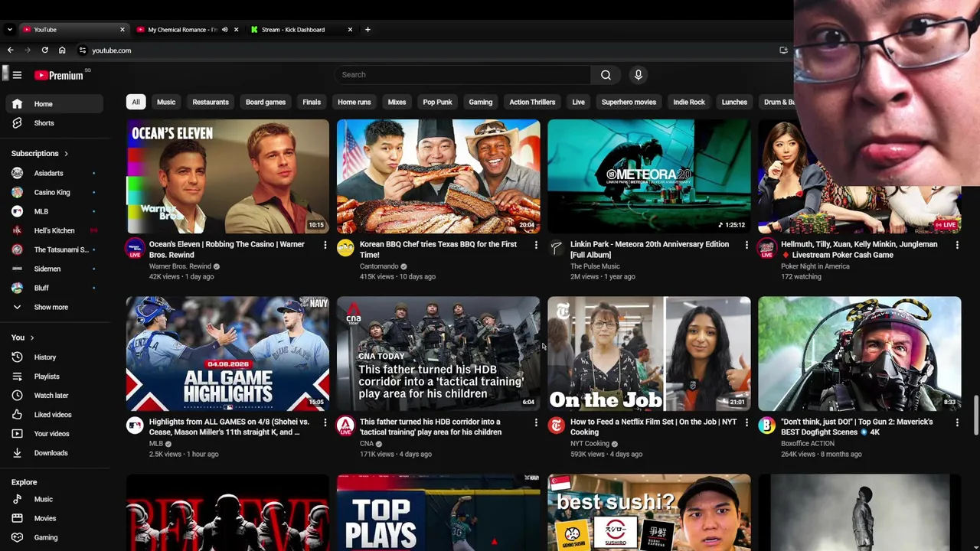
Task: Select the Pop Punk filter chip
Action: (438, 102)
